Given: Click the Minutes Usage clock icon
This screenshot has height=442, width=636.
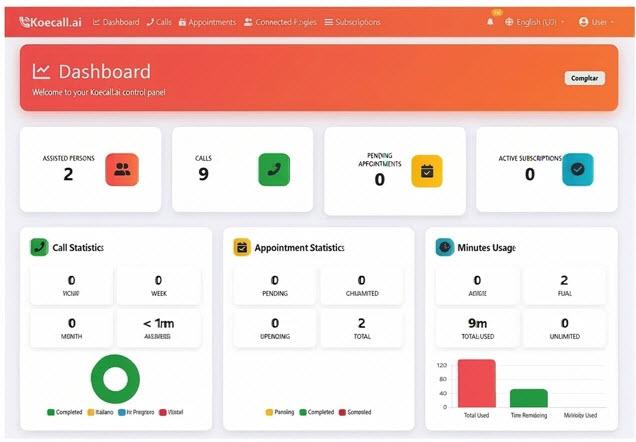Looking at the screenshot, I should tap(444, 247).
